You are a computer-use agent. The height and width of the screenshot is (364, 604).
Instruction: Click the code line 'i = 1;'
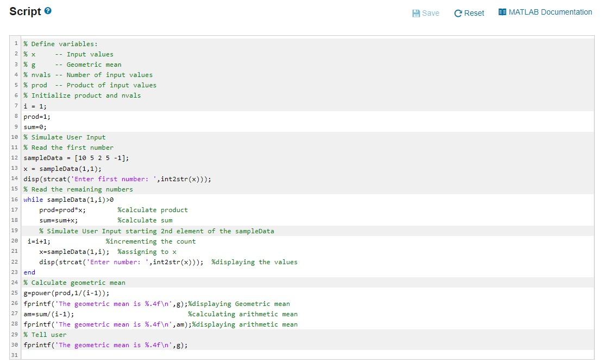click(35, 106)
